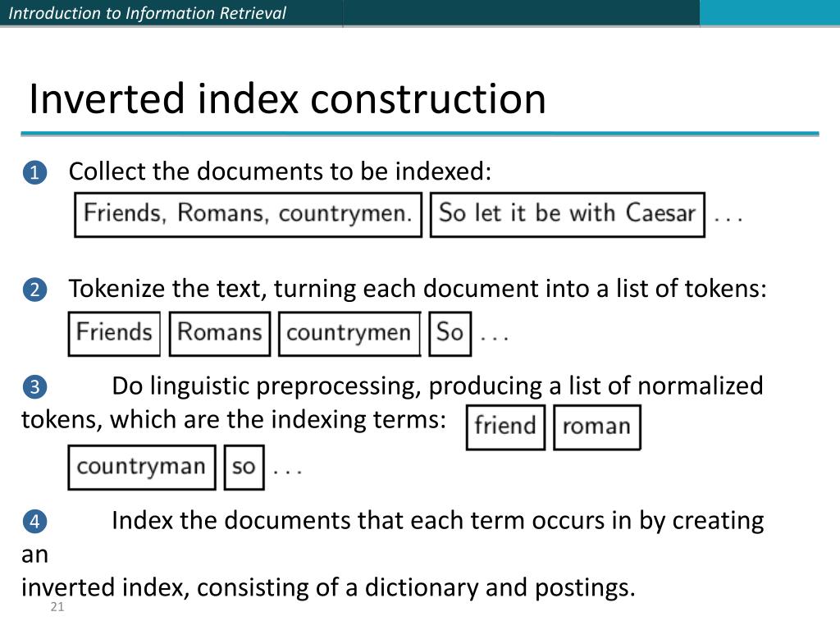Viewport: 840px width, 630px height.
Task: Click the step 1 numbered bullet
Action: coord(34,172)
